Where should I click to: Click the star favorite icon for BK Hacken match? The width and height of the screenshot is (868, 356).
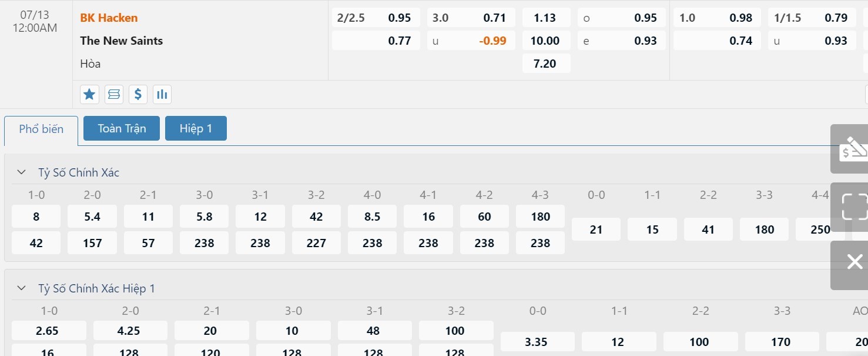point(89,94)
